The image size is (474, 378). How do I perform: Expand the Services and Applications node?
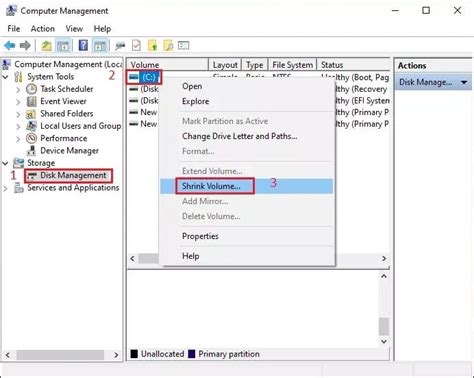tap(6, 188)
